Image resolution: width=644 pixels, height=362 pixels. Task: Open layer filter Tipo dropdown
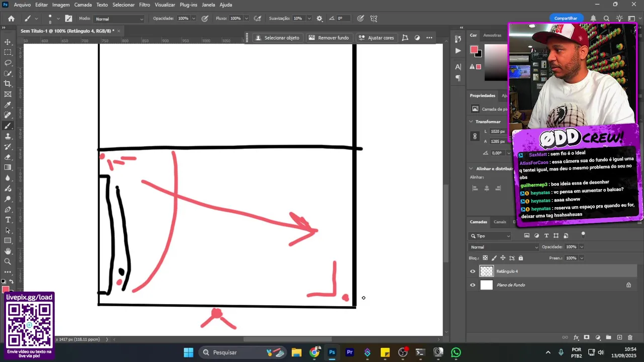coord(490,236)
